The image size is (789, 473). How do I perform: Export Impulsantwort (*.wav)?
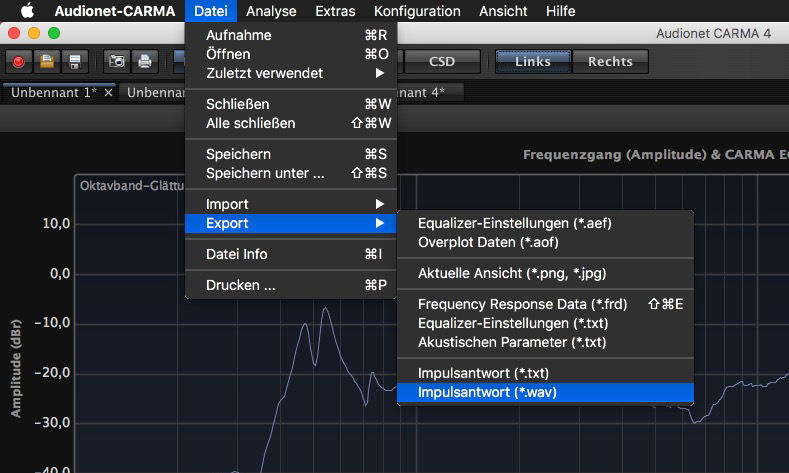click(545, 392)
